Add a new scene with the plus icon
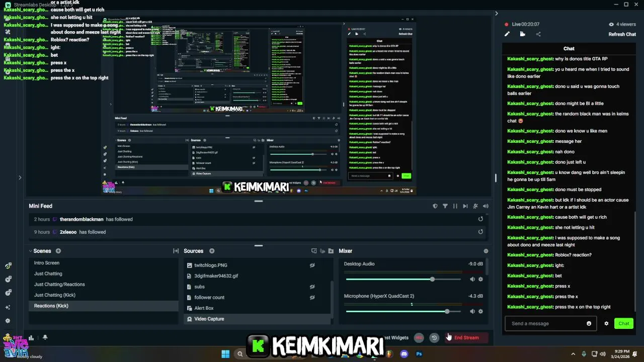Screen dimensions: 644x362 (x=58, y=251)
